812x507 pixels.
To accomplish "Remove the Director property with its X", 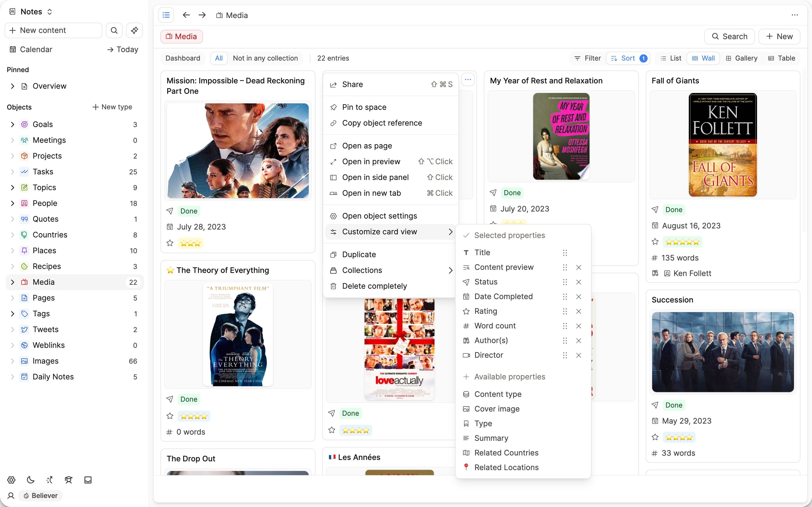I will (x=578, y=355).
